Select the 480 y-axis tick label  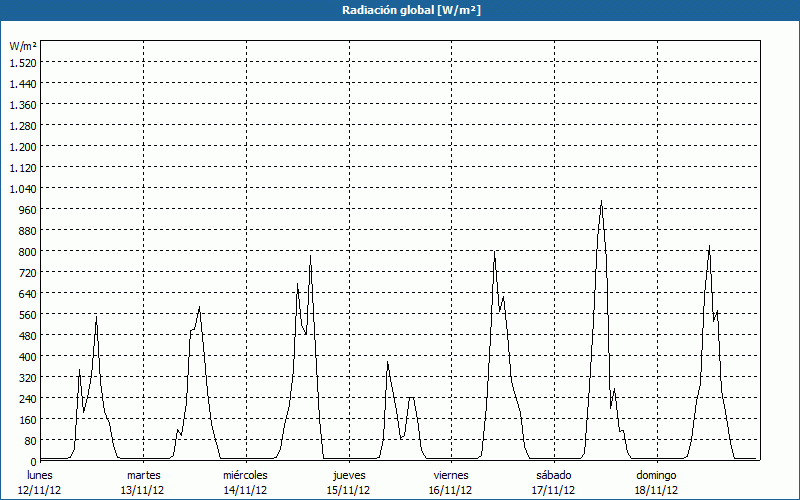[x=26, y=335]
